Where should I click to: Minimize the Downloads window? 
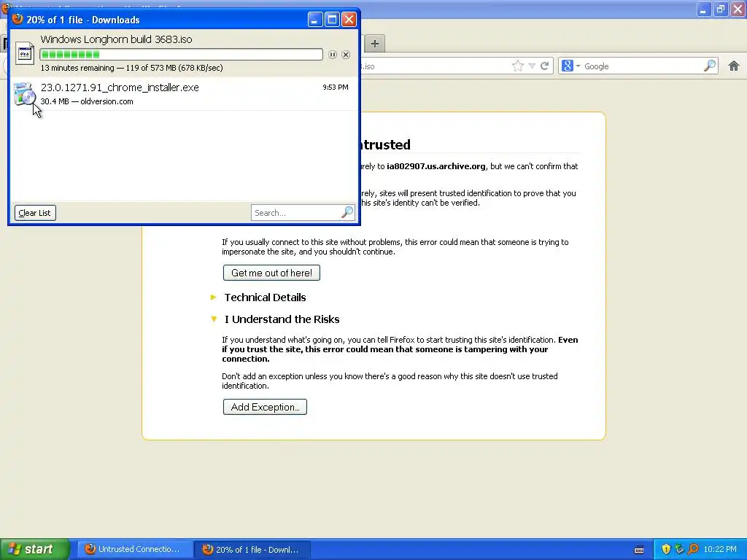tap(315, 20)
